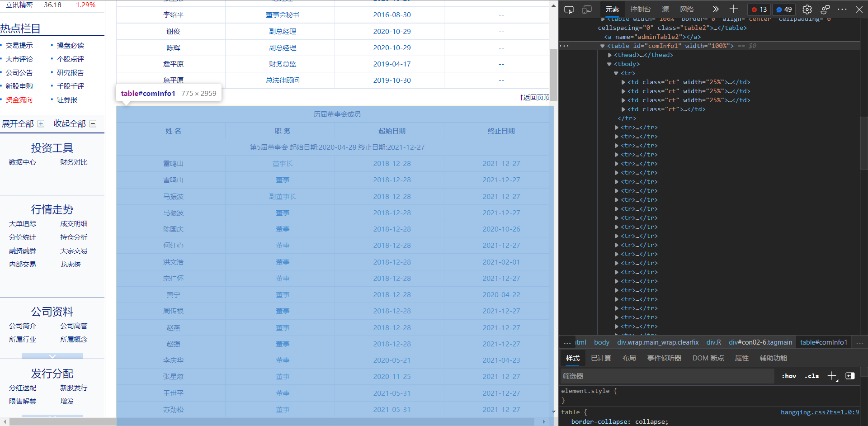Open the hidden tabs chevron in DevTools
The width and height of the screenshot is (868, 426).
tap(716, 8)
